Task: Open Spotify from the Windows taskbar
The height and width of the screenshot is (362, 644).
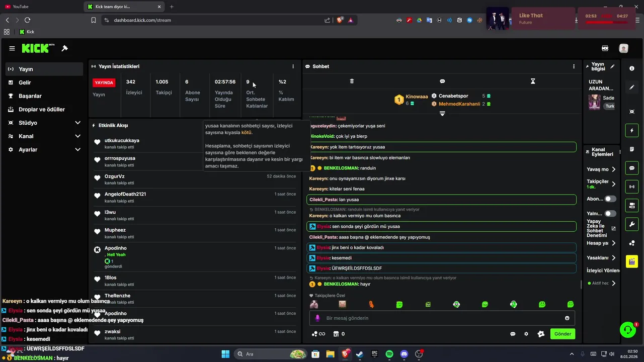Action: pos(389,354)
